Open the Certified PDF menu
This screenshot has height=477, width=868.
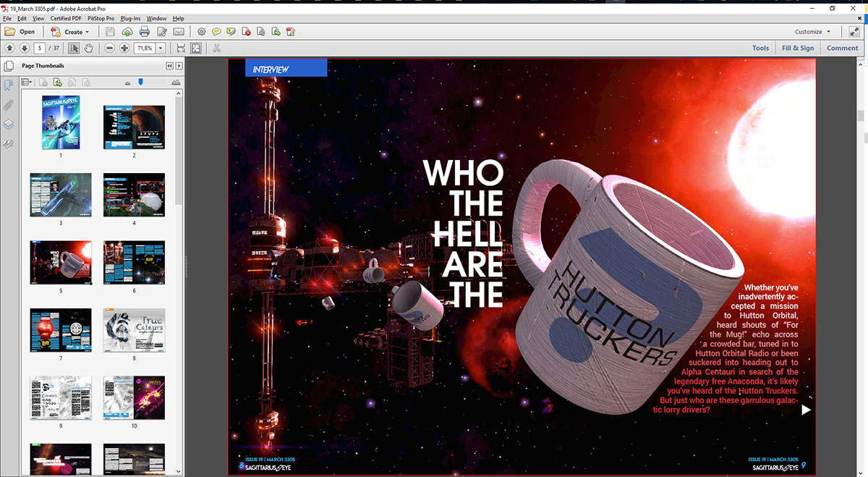66,18
